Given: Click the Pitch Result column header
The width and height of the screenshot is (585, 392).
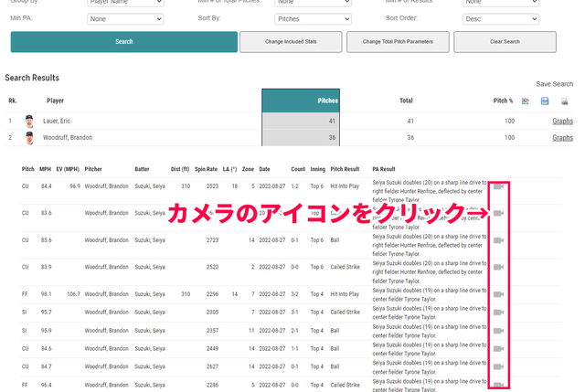Looking at the screenshot, I should pos(345,169).
